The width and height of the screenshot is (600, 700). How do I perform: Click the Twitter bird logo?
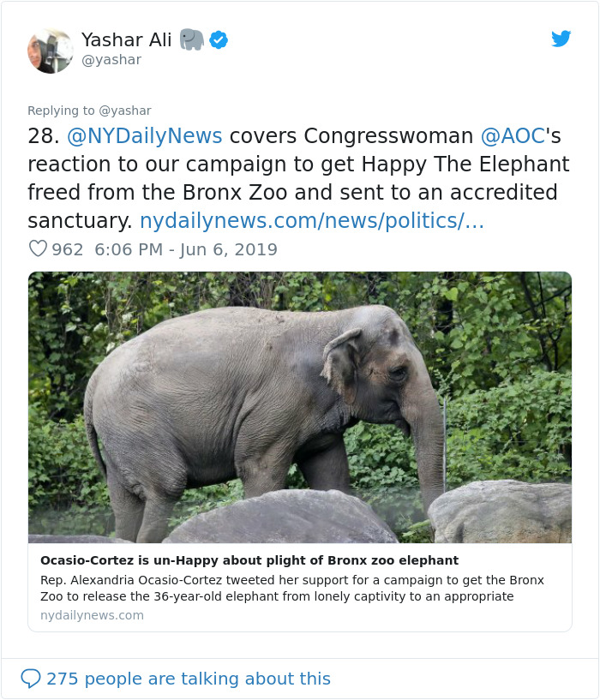tap(561, 39)
